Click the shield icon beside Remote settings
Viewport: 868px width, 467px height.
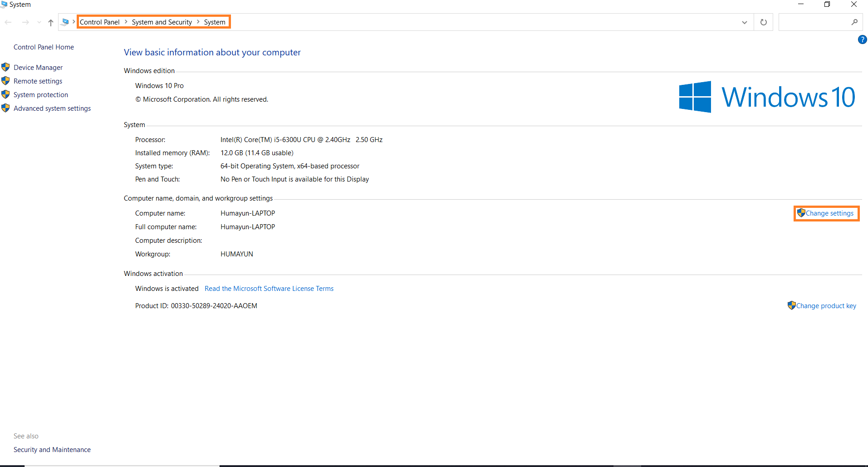(x=5, y=81)
